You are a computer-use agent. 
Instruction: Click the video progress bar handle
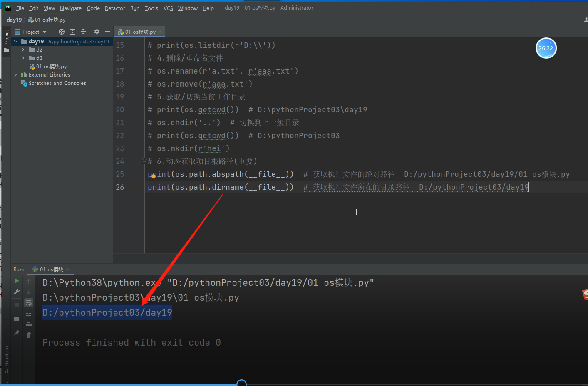[x=241, y=384]
